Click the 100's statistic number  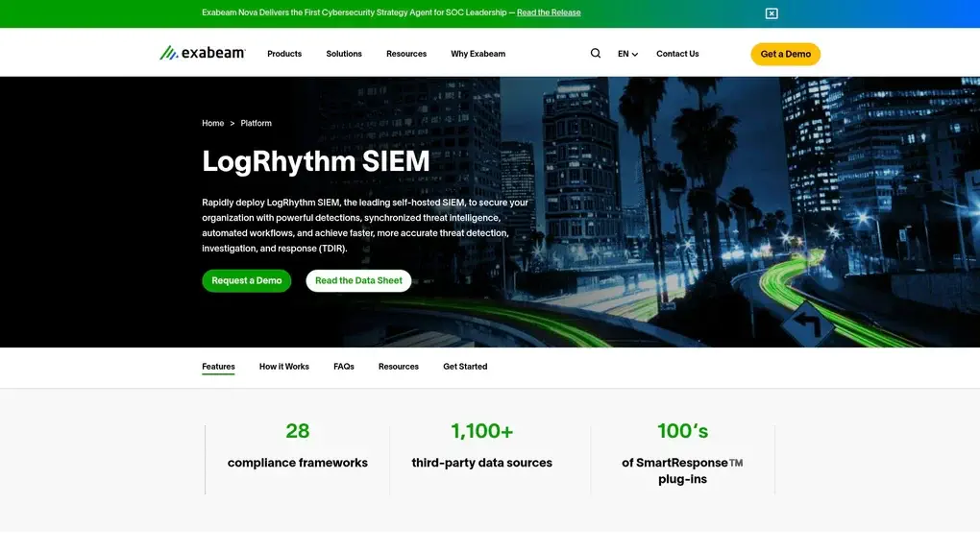tap(682, 431)
